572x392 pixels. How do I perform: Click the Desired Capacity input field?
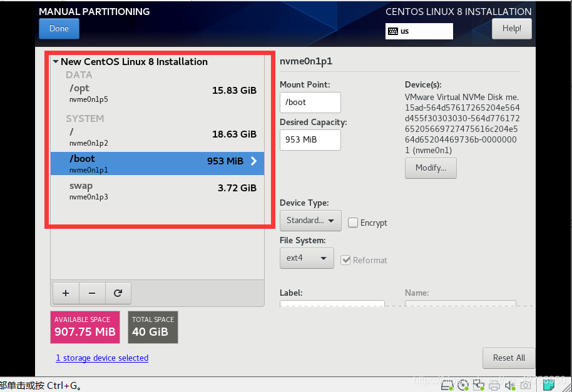(310, 140)
